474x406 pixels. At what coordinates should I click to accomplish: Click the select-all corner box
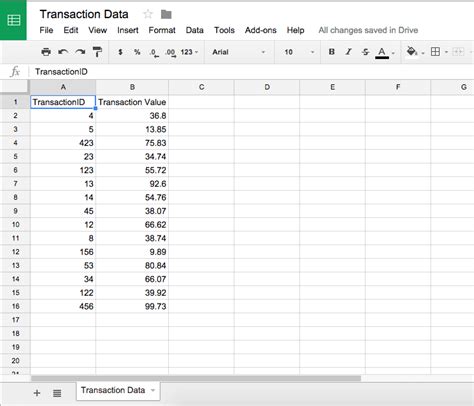15,87
